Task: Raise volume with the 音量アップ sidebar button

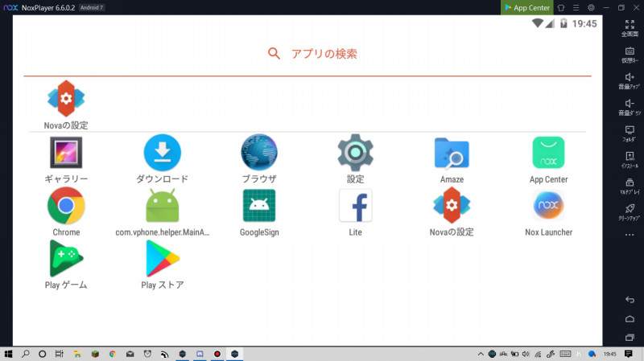Action: (630, 81)
